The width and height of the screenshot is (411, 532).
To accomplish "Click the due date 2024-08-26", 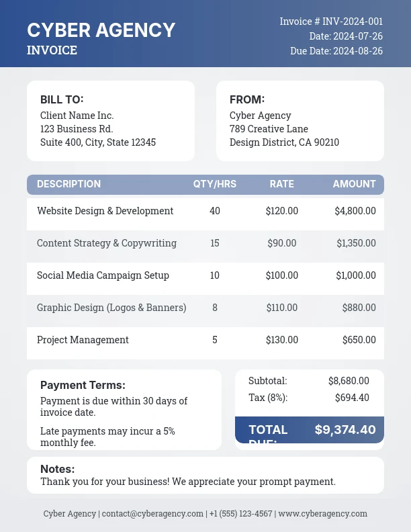I will tap(357, 51).
